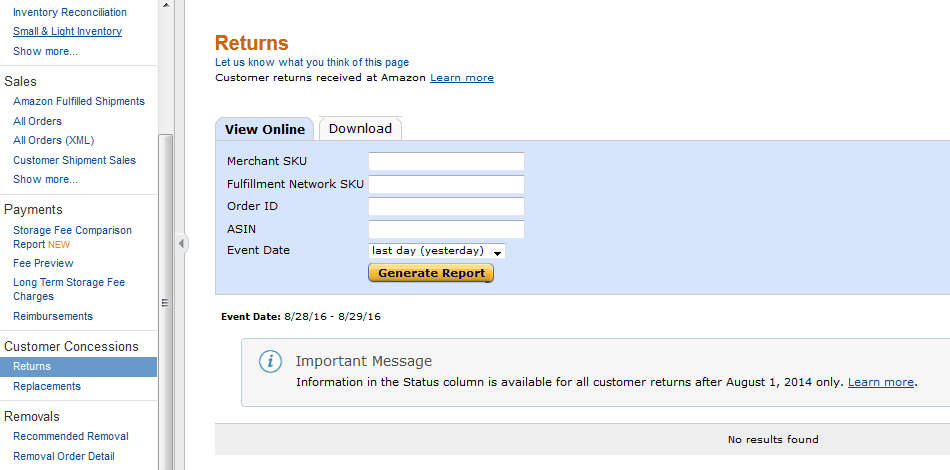Open the Event Date dropdown
The height and width of the screenshot is (470, 950).
click(x=437, y=251)
